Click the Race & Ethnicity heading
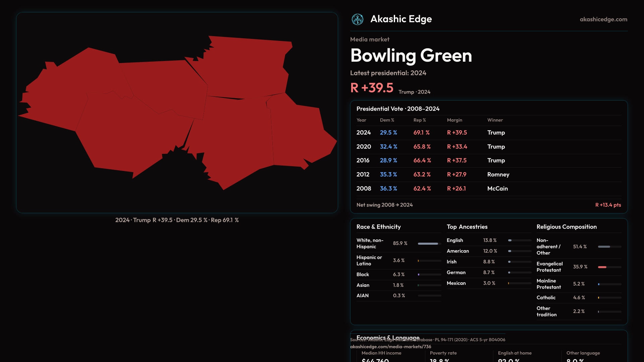Screen dimensions: 644x362 tap(378, 227)
